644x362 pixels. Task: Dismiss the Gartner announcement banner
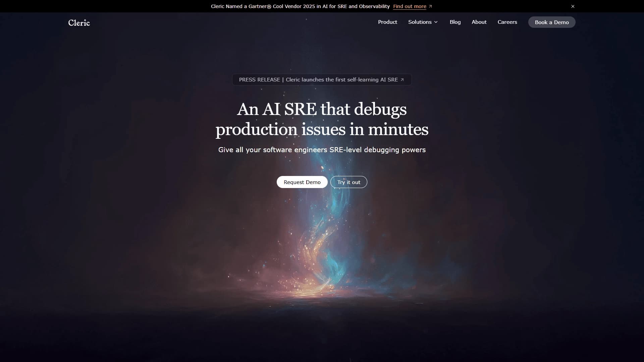pyautogui.click(x=573, y=6)
